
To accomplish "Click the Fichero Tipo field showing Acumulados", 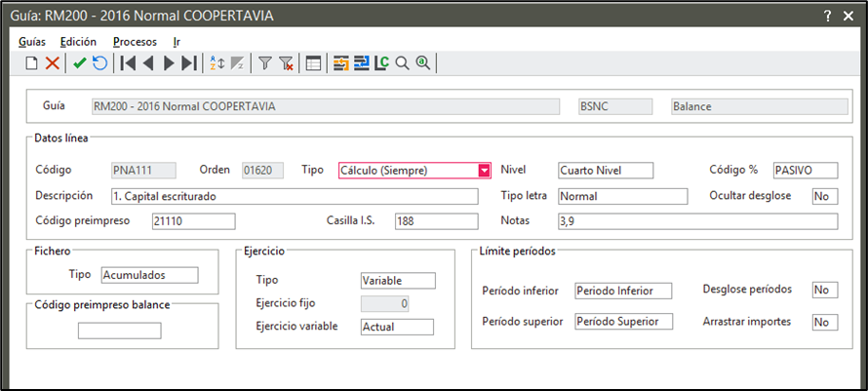I will click(149, 275).
